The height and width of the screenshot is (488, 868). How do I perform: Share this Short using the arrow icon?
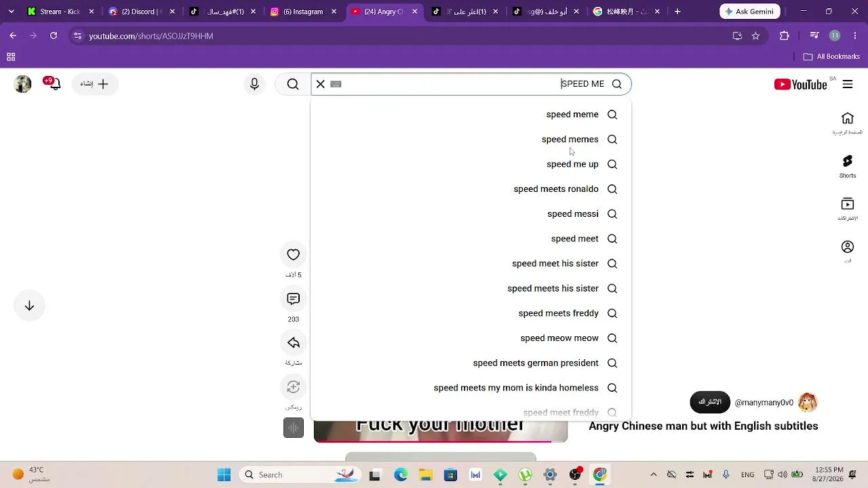pos(293,343)
